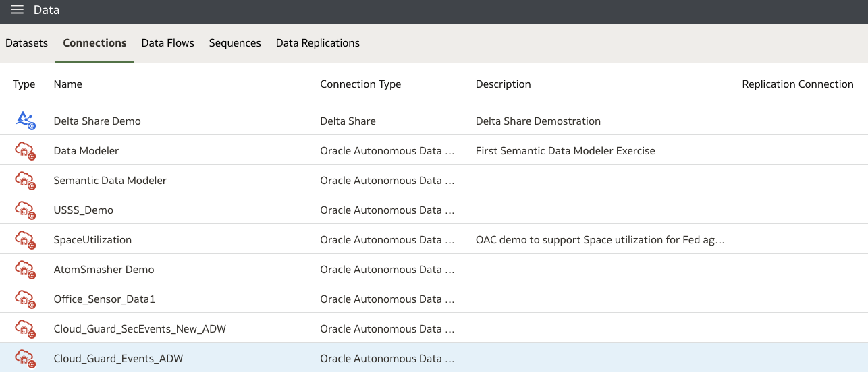Click the Cloud_Guard_Events_ADW connection icon
The height and width of the screenshot is (375, 868).
click(x=25, y=358)
